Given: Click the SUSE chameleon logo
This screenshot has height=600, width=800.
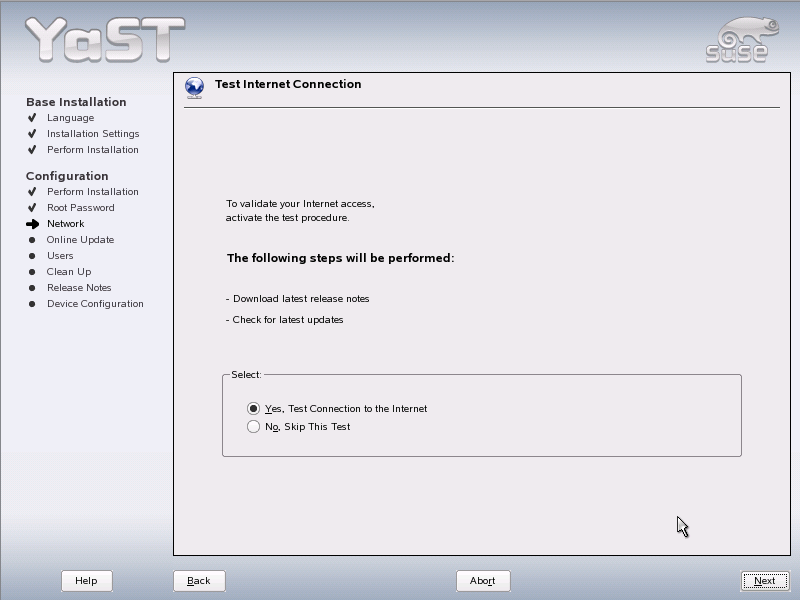Looking at the screenshot, I should 742,40.
